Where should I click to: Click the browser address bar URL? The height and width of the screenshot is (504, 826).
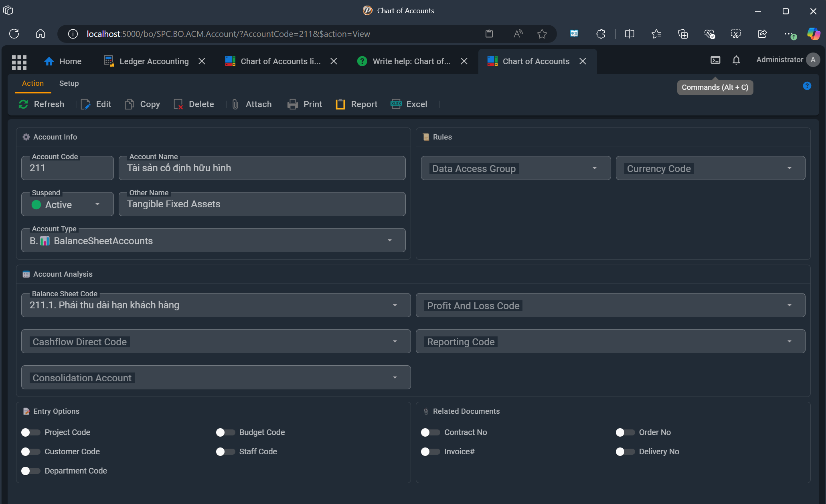tap(228, 34)
